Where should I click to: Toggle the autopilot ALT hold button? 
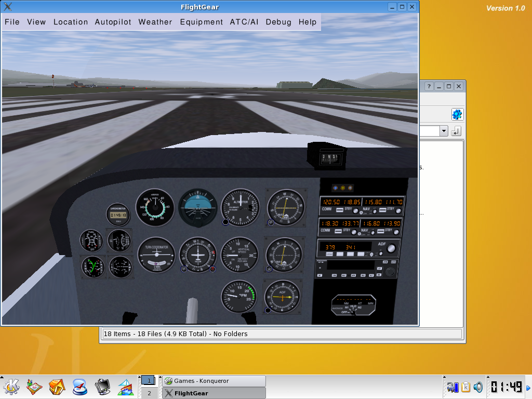371,275
